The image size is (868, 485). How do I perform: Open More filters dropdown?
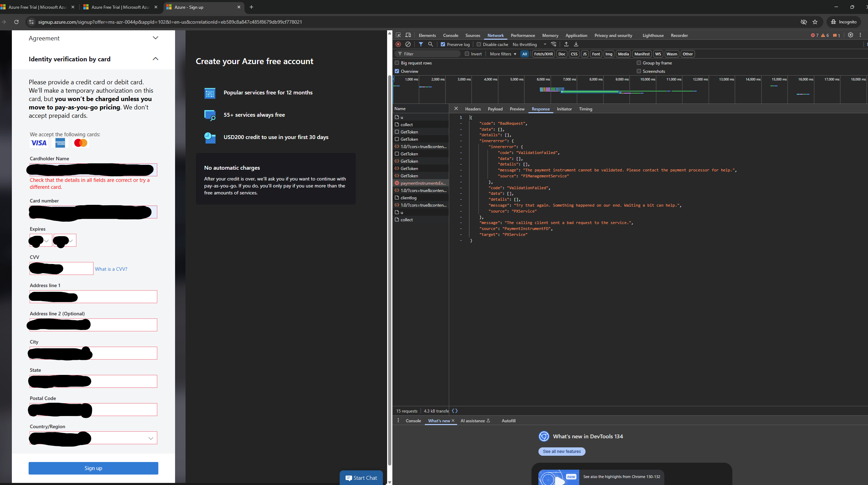(x=503, y=54)
